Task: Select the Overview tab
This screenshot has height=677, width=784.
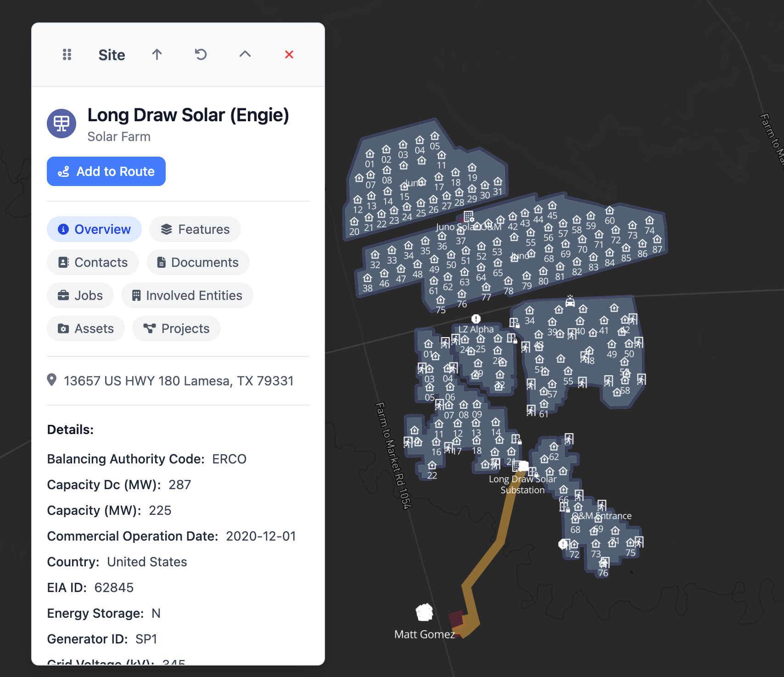Action: tap(94, 229)
